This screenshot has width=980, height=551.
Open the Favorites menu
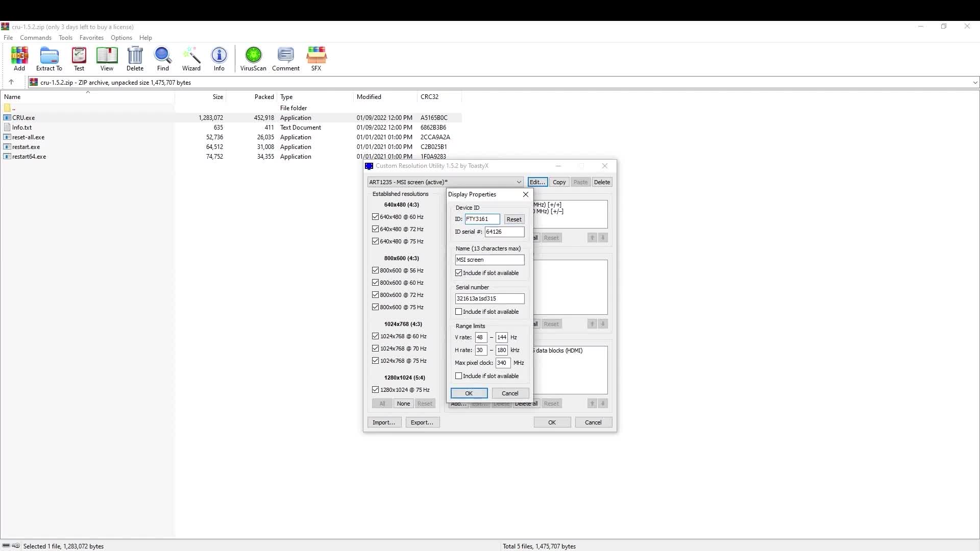coord(91,38)
